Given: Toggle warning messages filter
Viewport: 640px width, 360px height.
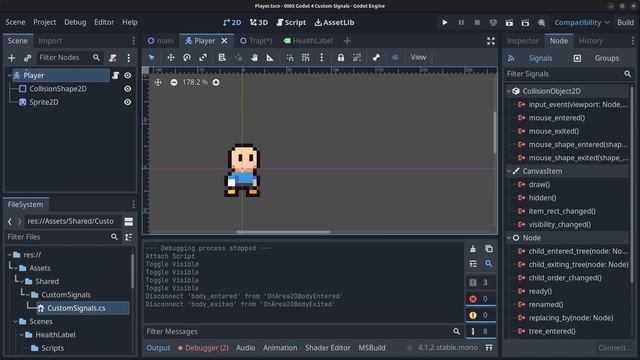Looking at the screenshot, I should point(480,315).
